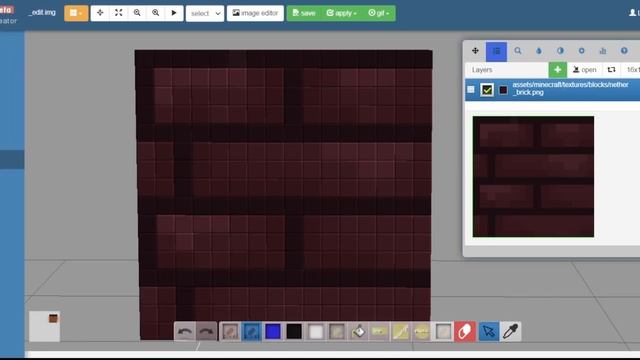Open the magnifier tab in side panel

tap(518, 51)
